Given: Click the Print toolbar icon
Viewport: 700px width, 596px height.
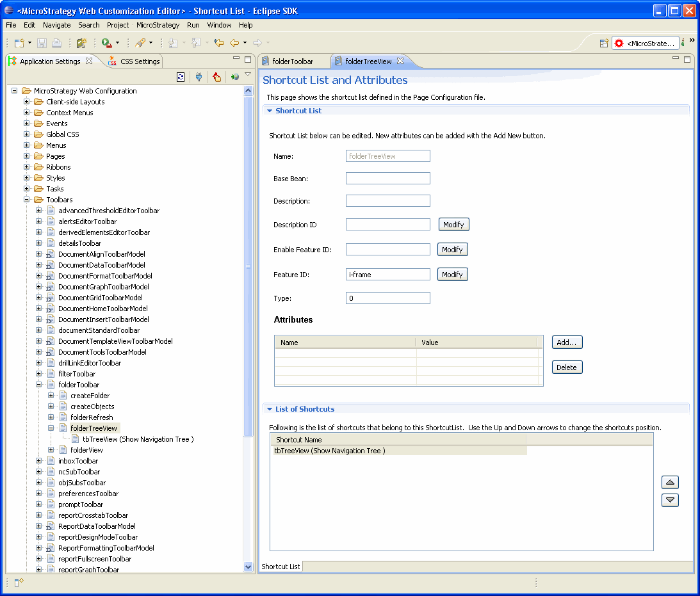Looking at the screenshot, I should click(x=57, y=43).
